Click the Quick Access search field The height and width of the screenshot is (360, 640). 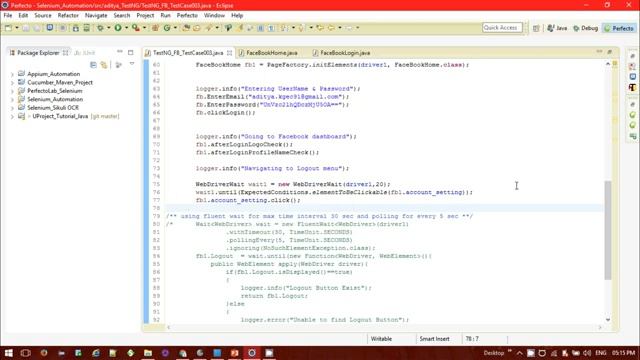(x=502, y=28)
